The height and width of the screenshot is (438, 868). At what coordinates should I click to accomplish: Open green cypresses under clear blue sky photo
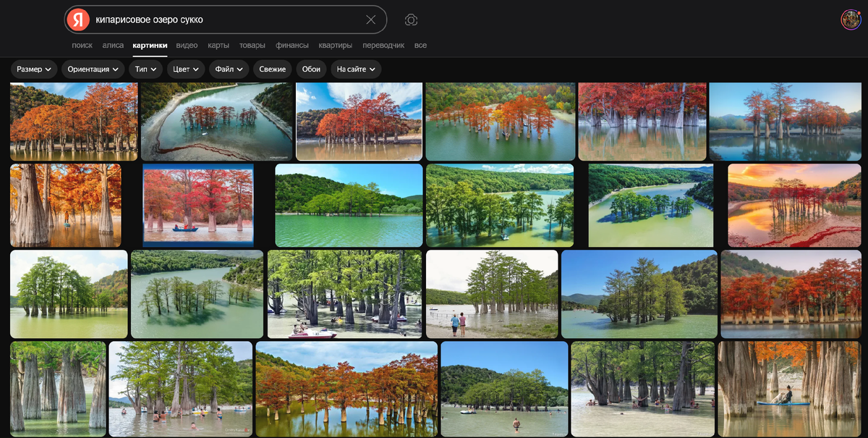click(639, 295)
